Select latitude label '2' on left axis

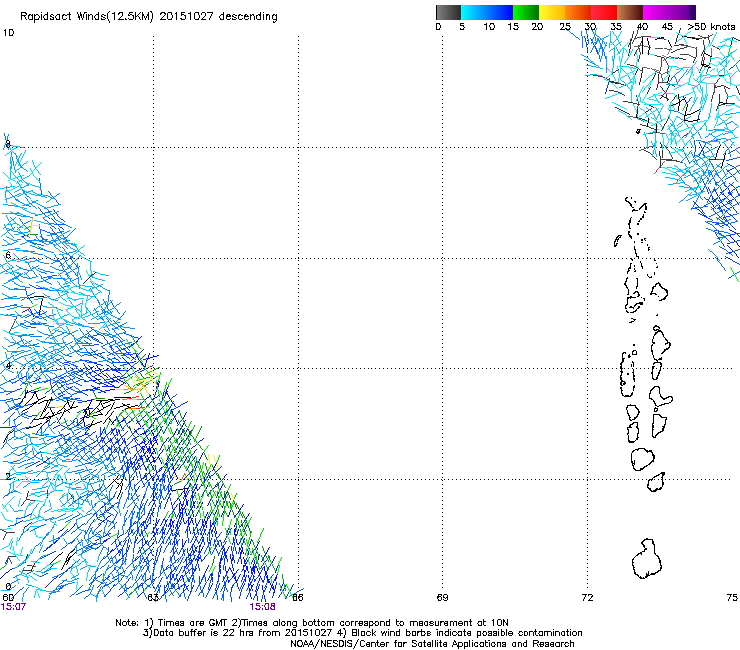[8, 476]
